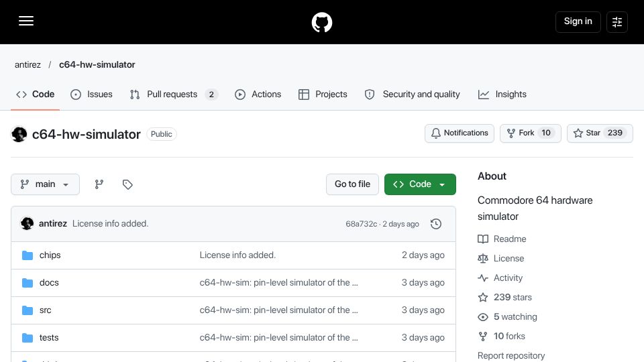The width and height of the screenshot is (644, 362).
Task: Open tests row commit message link
Action: click(278, 338)
